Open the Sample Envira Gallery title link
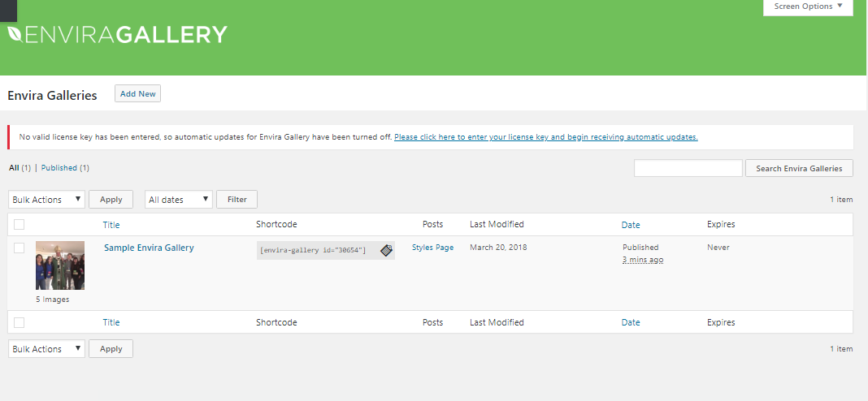Screen dimensions: 868x401 pyautogui.click(x=149, y=248)
